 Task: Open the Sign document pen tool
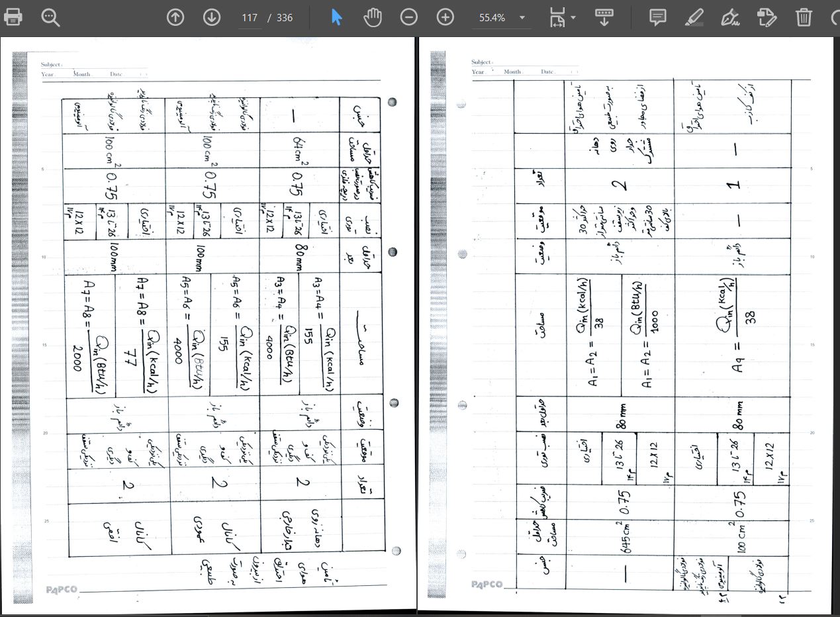click(730, 17)
